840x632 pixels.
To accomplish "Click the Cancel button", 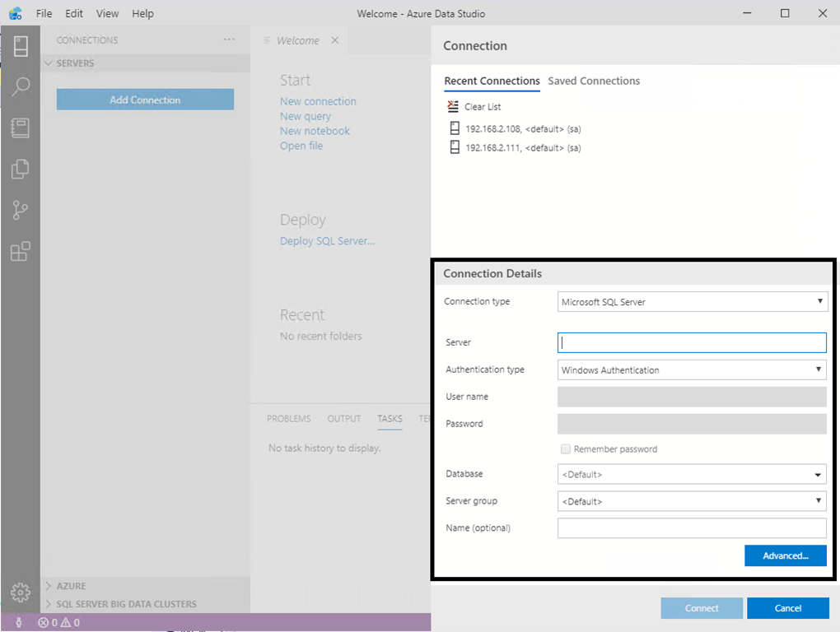I will [x=787, y=608].
